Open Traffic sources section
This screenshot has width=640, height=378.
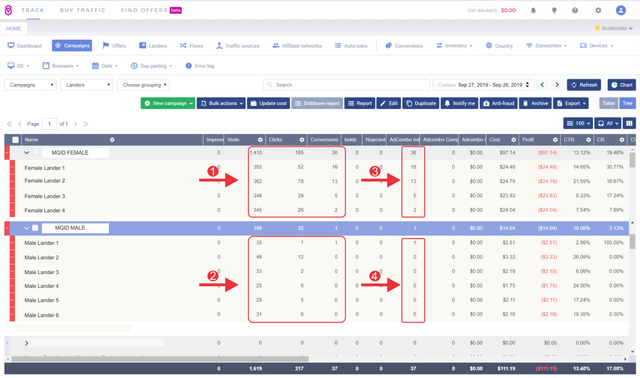238,46
